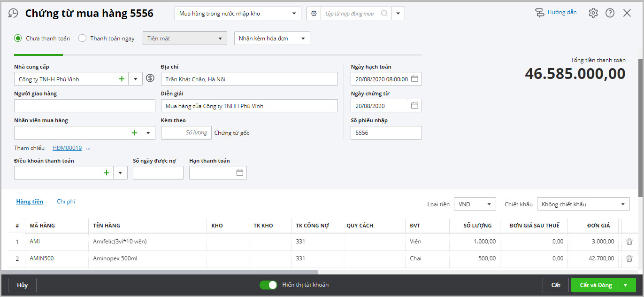Click the dollar icon beside supplier field
This screenshot has height=297, width=644.
tap(150, 78)
